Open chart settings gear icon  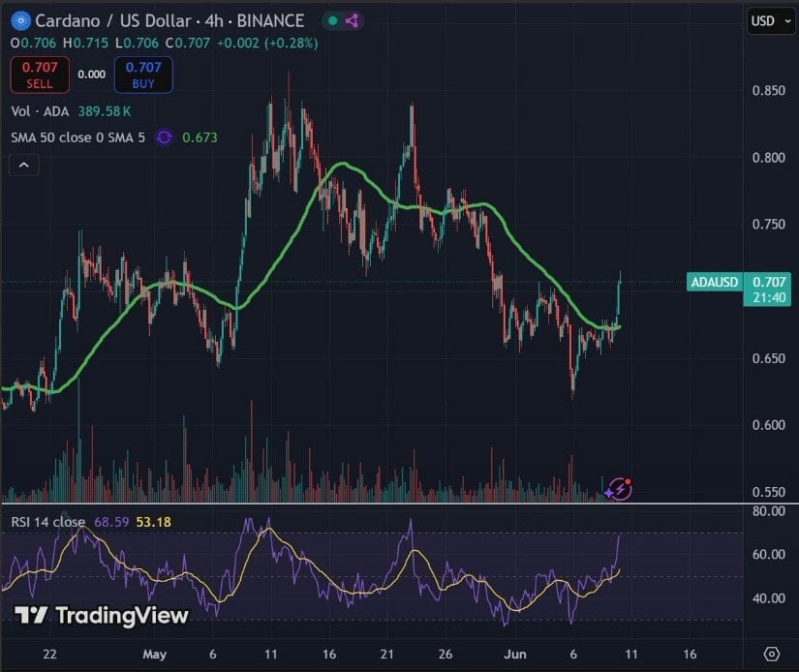[x=772, y=655]
